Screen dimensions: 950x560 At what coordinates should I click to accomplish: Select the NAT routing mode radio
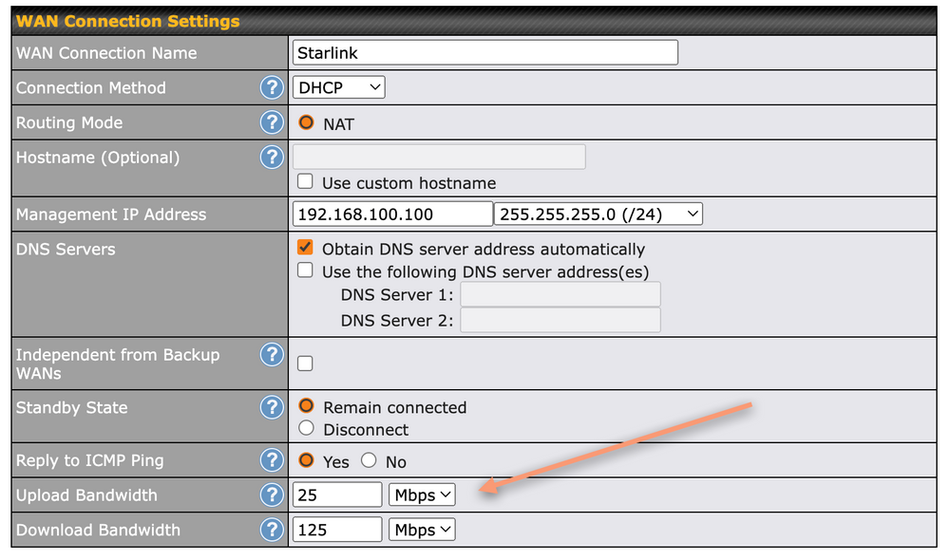(304, 121)
